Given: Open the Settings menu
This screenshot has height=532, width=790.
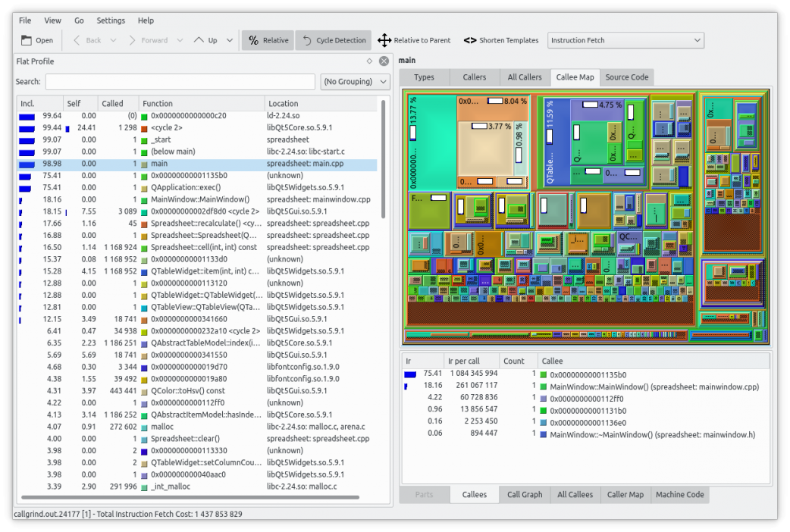Looking at the screenshot, I should 111,20.
